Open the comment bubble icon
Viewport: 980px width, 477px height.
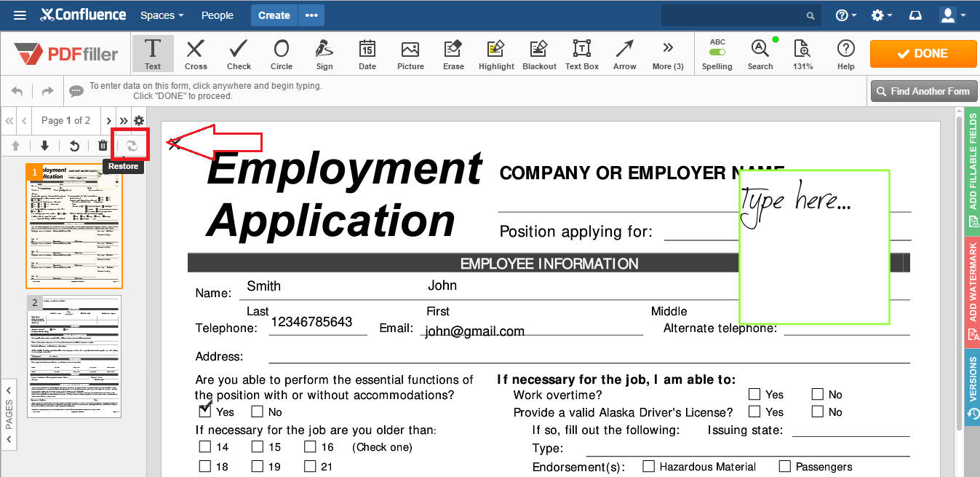coord(76,91)
